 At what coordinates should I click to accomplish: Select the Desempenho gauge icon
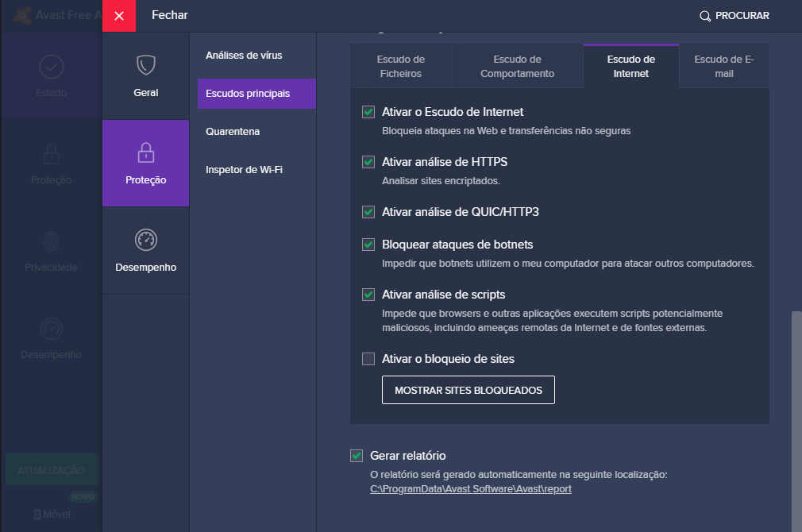click(x=146, y=240)
